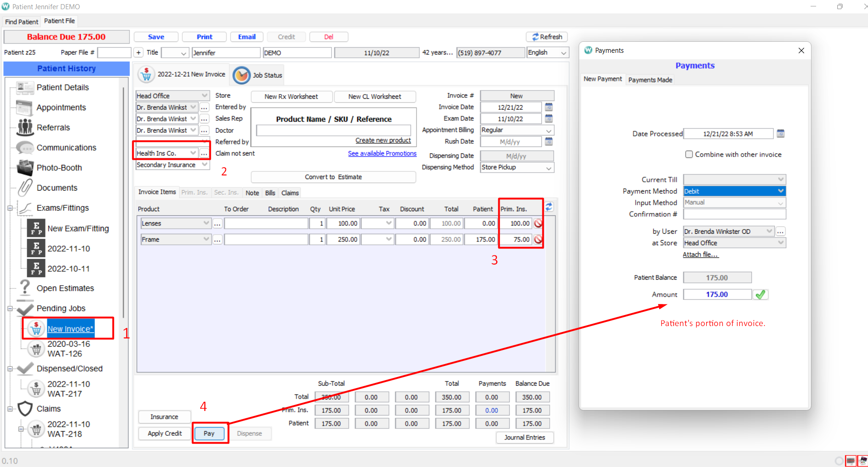Click the Job Status icon
Screen dimensions: 868x467
(x=242, y=75)
